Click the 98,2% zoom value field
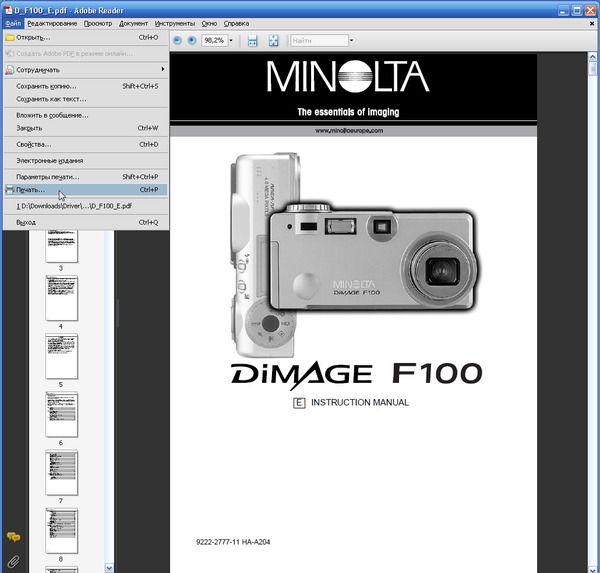 (x=215, y=40)
